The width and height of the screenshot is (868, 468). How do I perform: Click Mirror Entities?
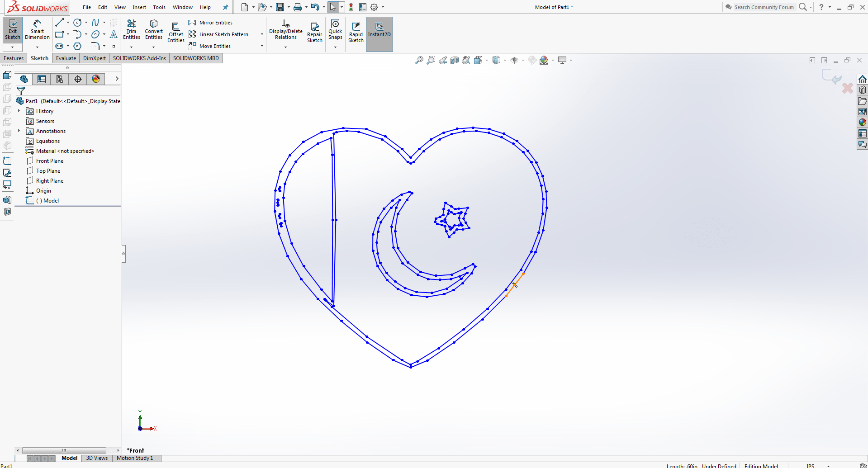coord(210,23)
